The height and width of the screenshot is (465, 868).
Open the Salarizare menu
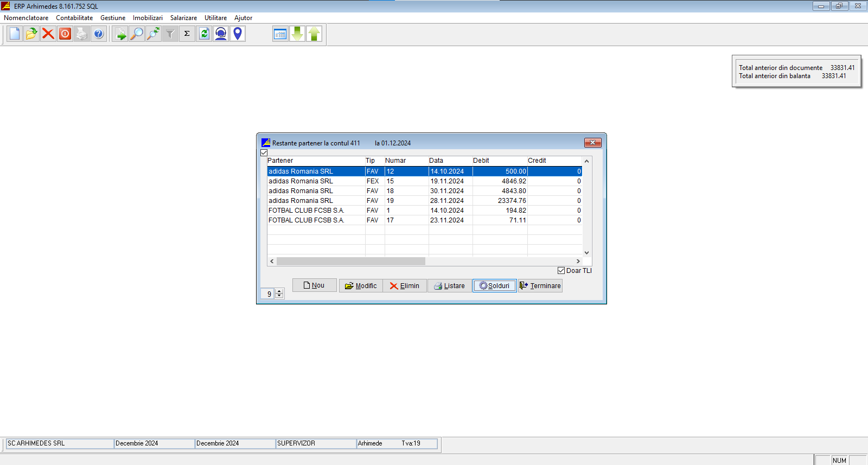[x=183, y=18]
